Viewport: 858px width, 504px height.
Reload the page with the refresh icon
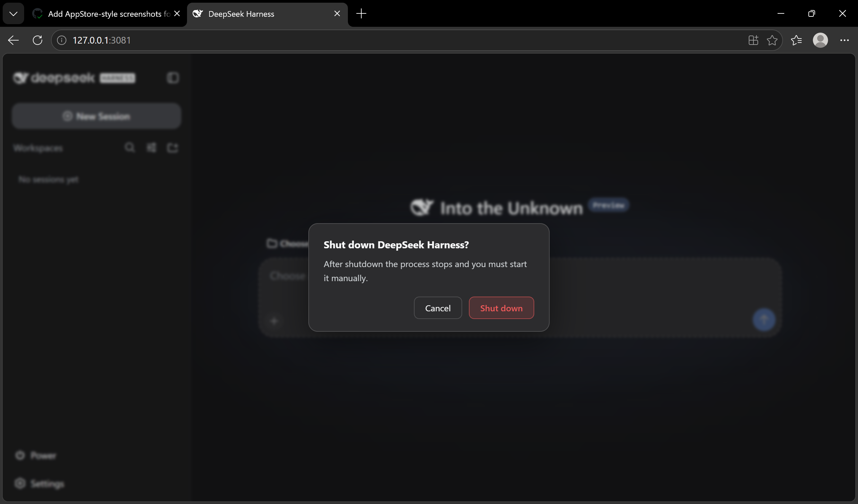(38, 40)
